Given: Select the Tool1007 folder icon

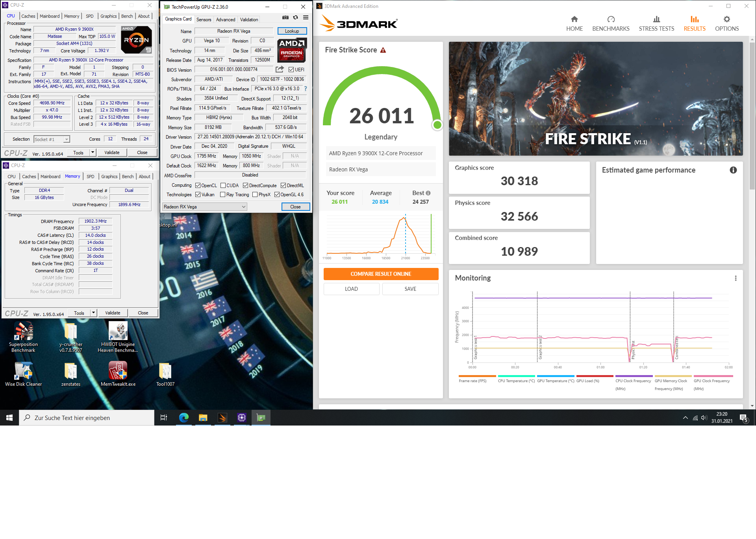Looking at the screenshot, I should click(165, 375).
